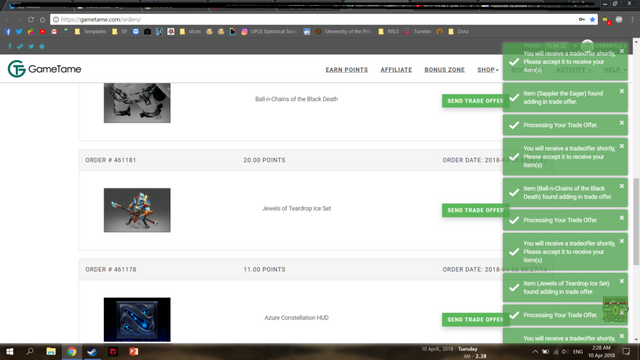
Task: Reload the GameTame orders page
Action: click(31, 19)
